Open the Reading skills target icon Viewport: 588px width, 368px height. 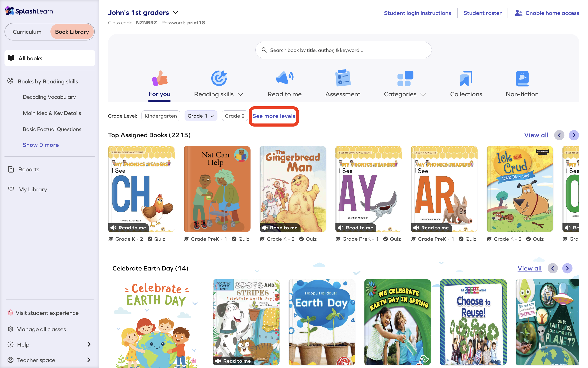tap(219, 78)
